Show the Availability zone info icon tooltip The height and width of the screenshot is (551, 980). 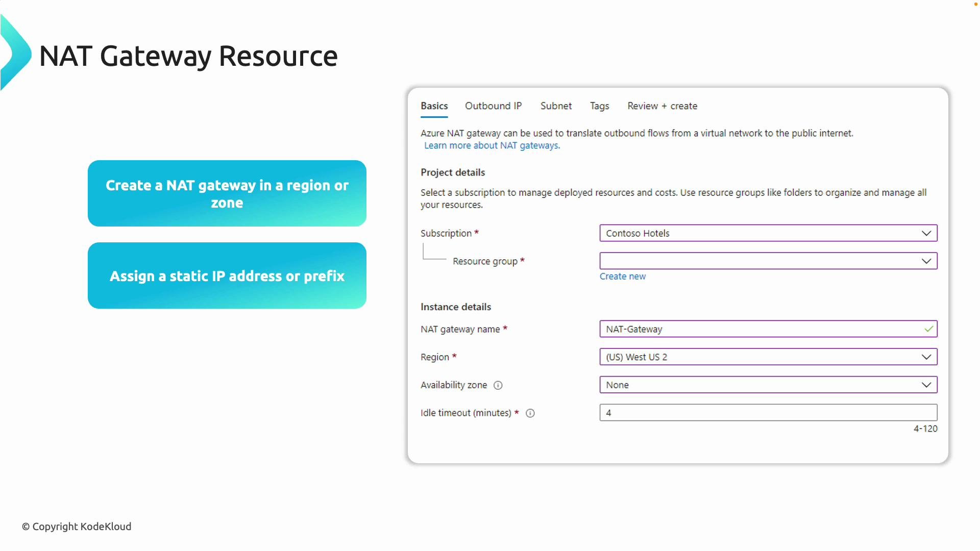click(x=498, y=386)
